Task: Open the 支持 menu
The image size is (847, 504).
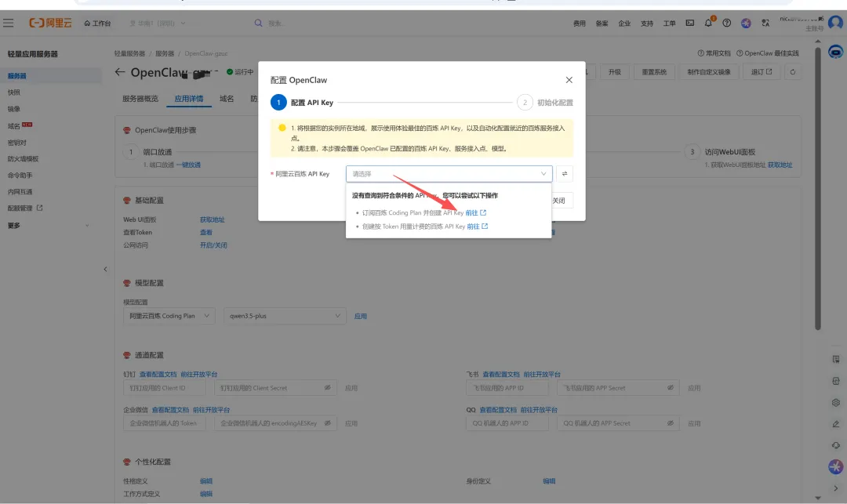Action: pyautogui.click(x=646, y=24)
